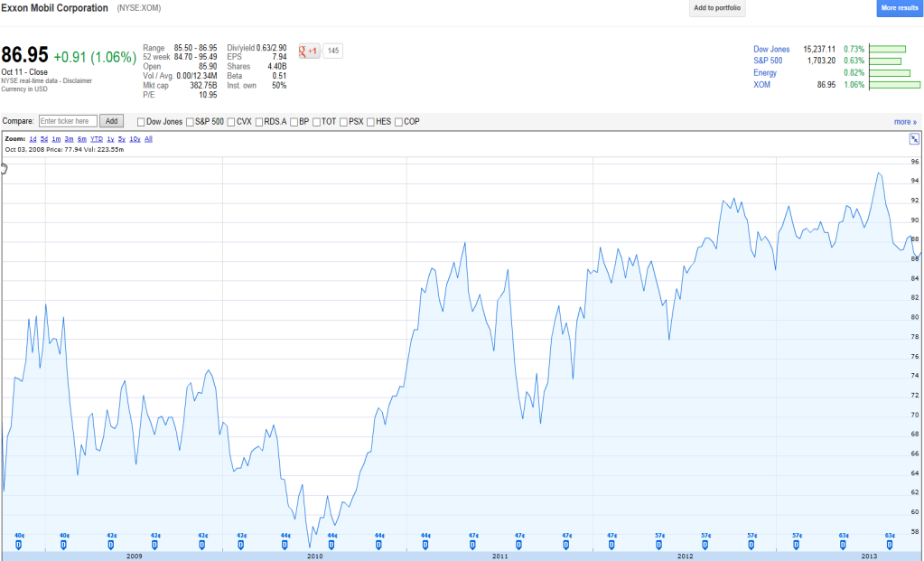Screen dimensions: 924x561
Task: Open More results
Action: pos(900,8)
